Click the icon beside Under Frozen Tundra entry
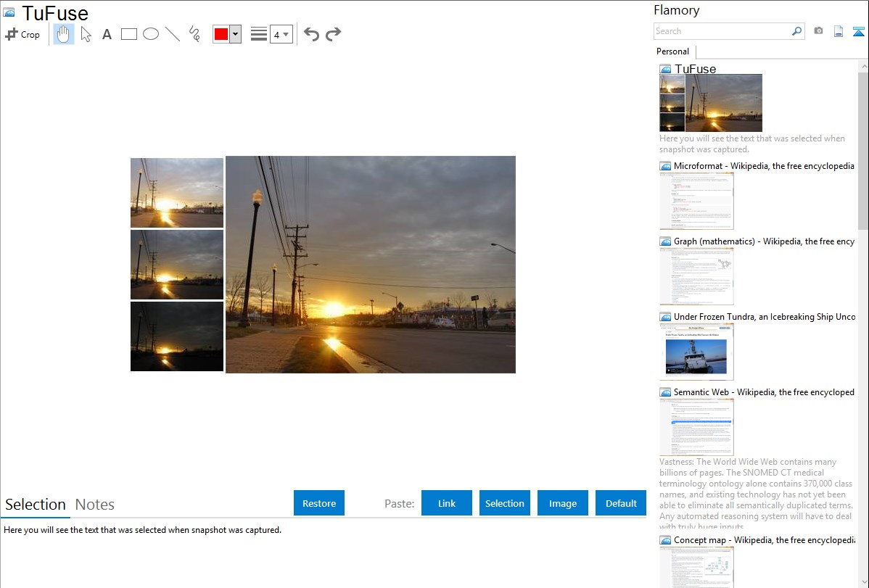Image resolution: width=869 pixels, height=588 pixels. tap(666, 316)
